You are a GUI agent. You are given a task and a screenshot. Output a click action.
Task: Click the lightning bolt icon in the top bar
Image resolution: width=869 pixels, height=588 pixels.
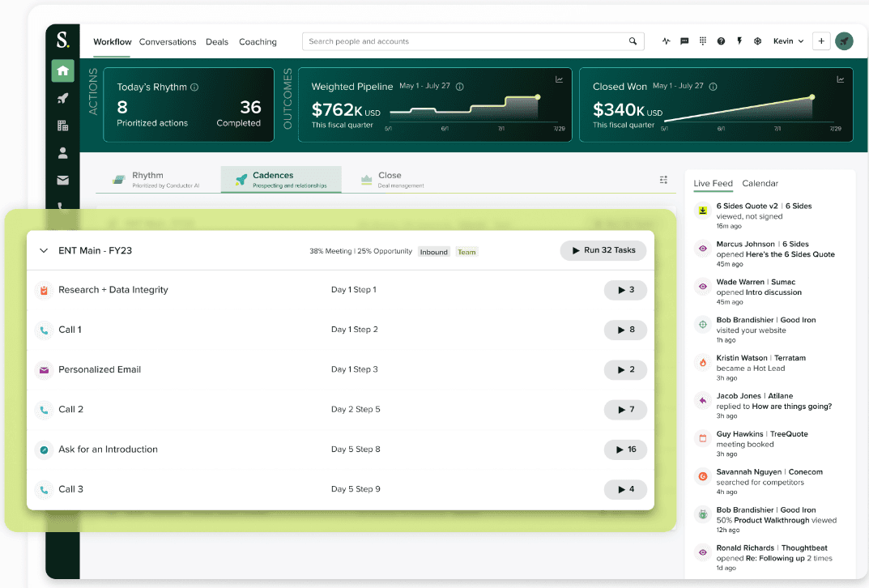[739, 41]
